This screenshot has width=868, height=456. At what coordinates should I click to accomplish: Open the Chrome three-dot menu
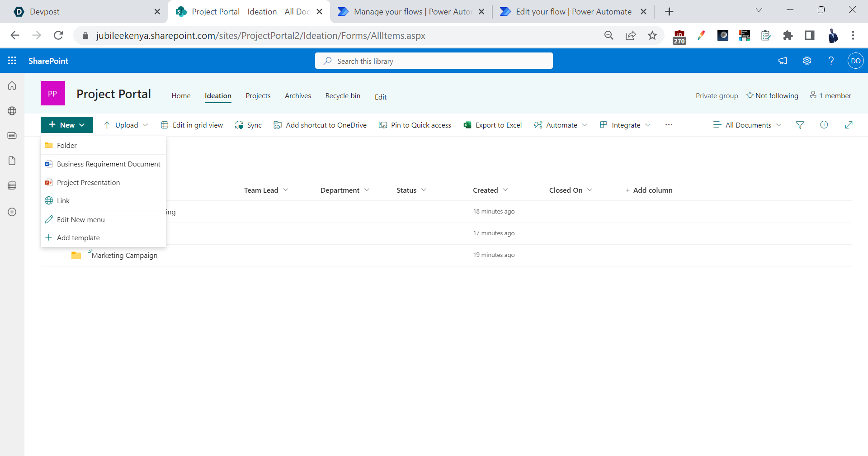[853, 35]
